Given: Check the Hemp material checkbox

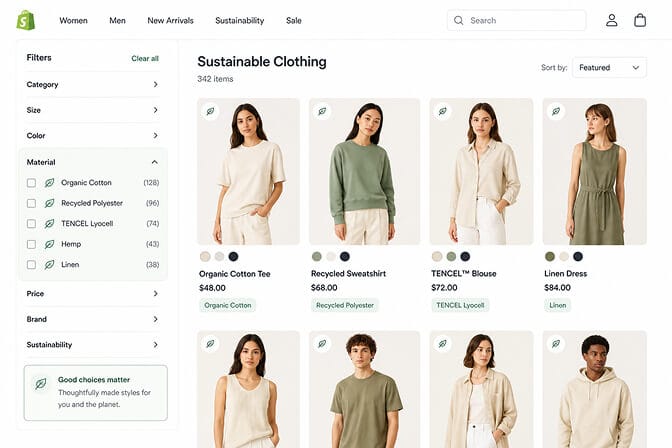Looking at the screenshot, I should pyautogui.click(x=31, y=244).
